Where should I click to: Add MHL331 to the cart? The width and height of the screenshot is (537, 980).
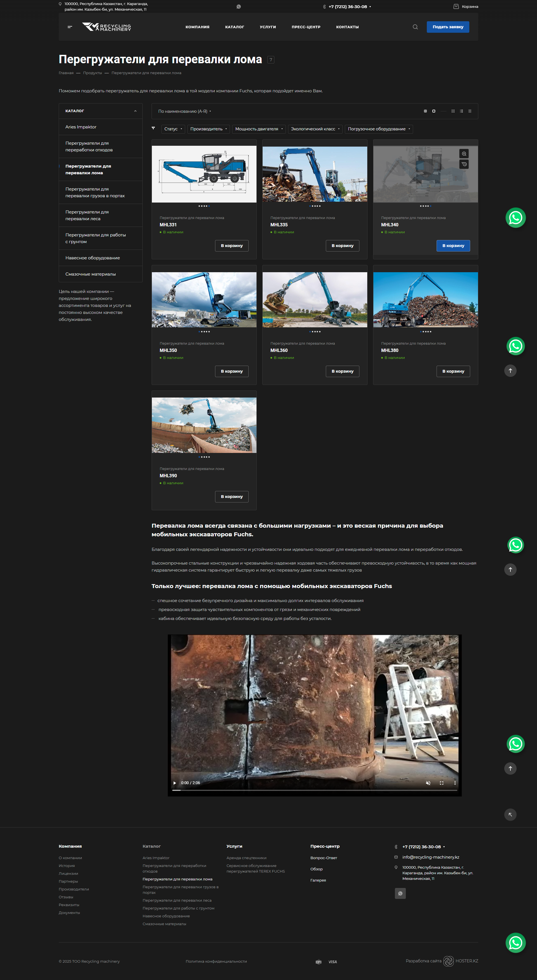(x=232, y=246)
